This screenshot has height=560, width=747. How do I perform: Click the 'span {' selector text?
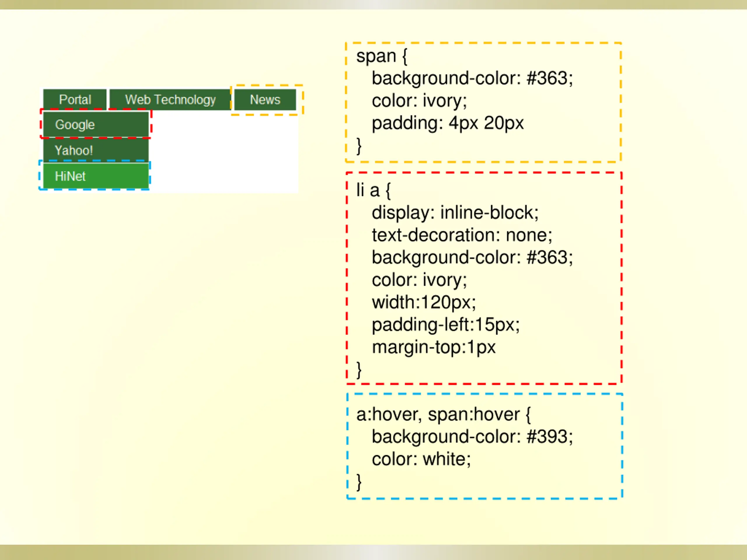[382, 56]
